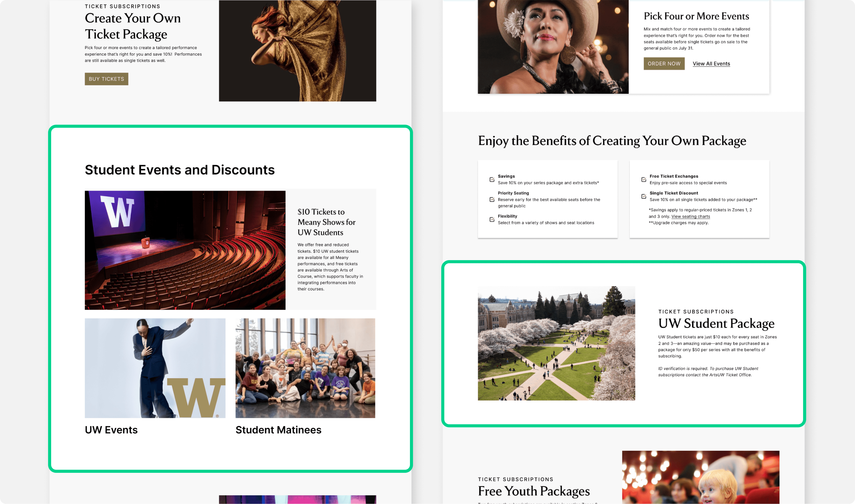Screen dimensions: 855x504
Task: Click the UW Events heading
Action: click(111, 430)
